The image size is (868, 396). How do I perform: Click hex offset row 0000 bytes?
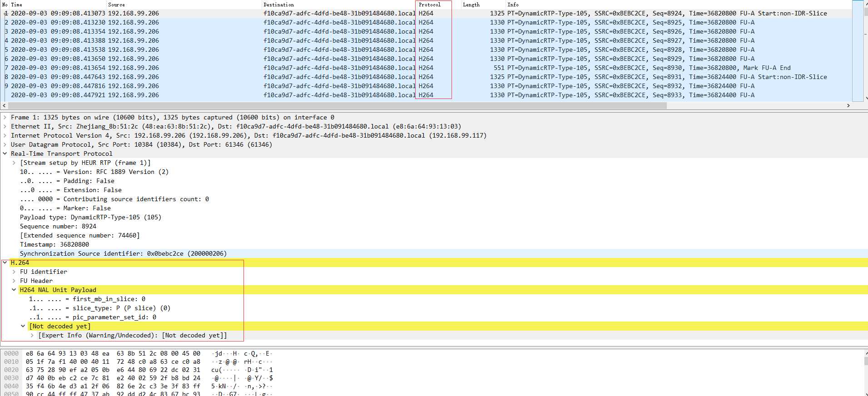point(113,353)
